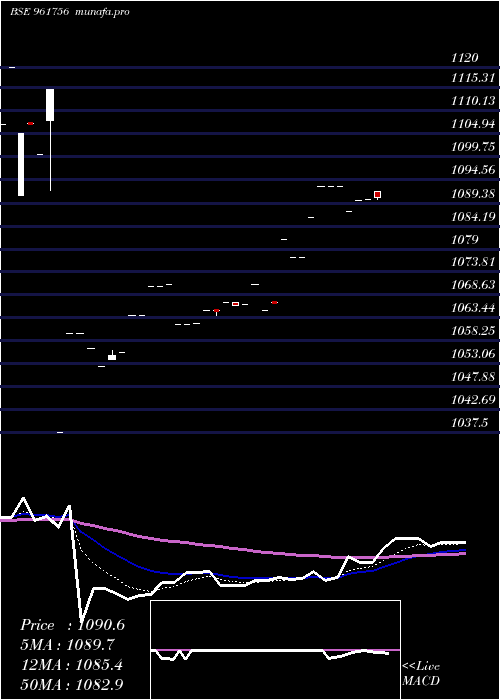The image size is (500, 700).
Task: Click the 1115.31 price level label
Action: [x=473, y=78]
